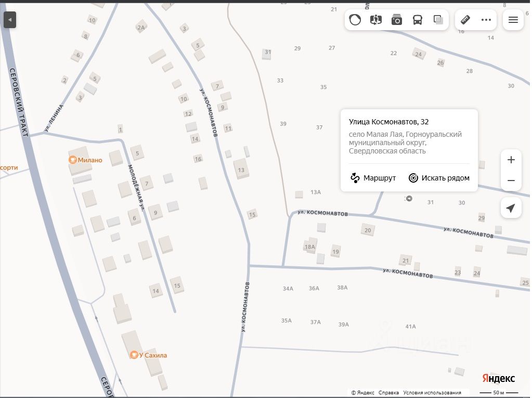Expand the collapsed left side panel
The width and height of the screenshot is (532, 398).
(x=10, y=20)
